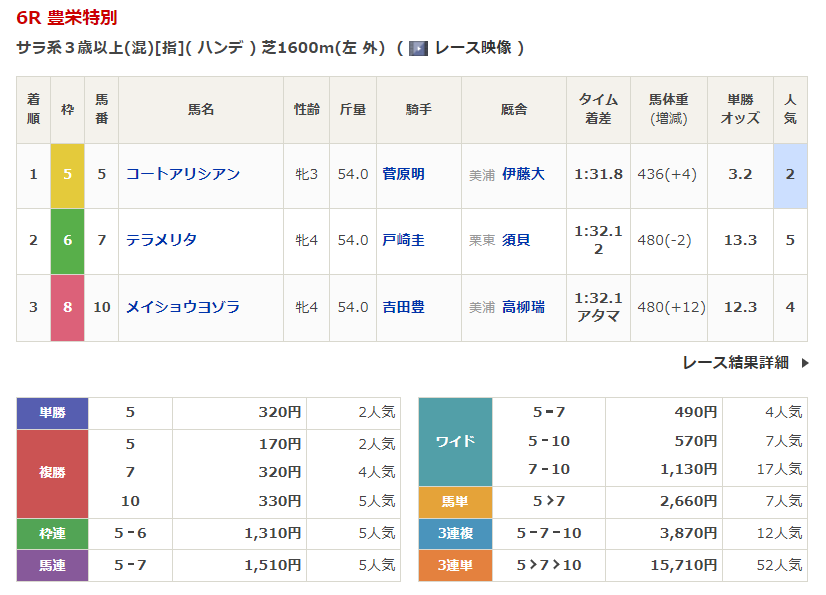View jockey 戸崎圭 page
This screenshot has width=826, height=595.
point(404,240)
